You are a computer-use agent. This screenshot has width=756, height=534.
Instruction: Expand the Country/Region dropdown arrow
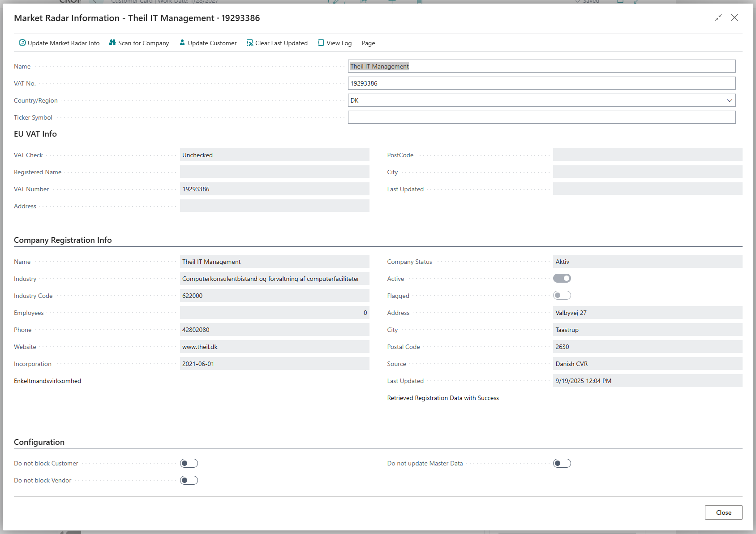coord(729,100)
